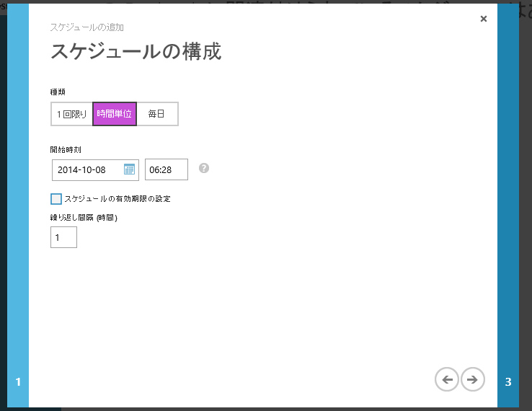The height and width of the screenshot is (411, 532).
Task: Open the start date calendar picker
Action: pyautogui.click(x=129, y=169)
